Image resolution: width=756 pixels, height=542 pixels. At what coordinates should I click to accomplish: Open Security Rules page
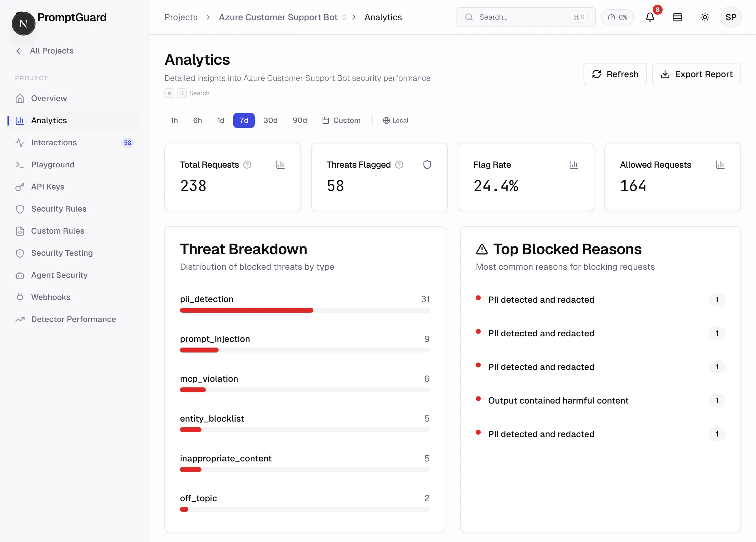click(74, 209)
